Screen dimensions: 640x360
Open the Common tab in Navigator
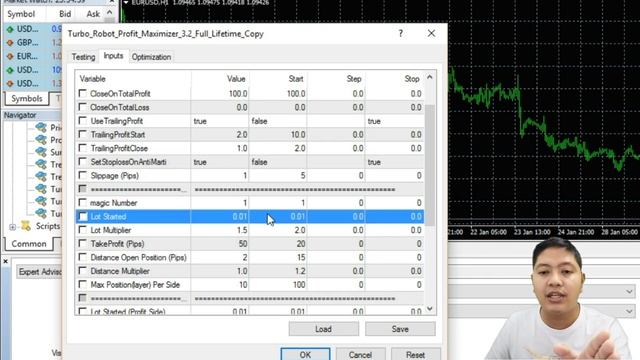click(x=29, y=244)
